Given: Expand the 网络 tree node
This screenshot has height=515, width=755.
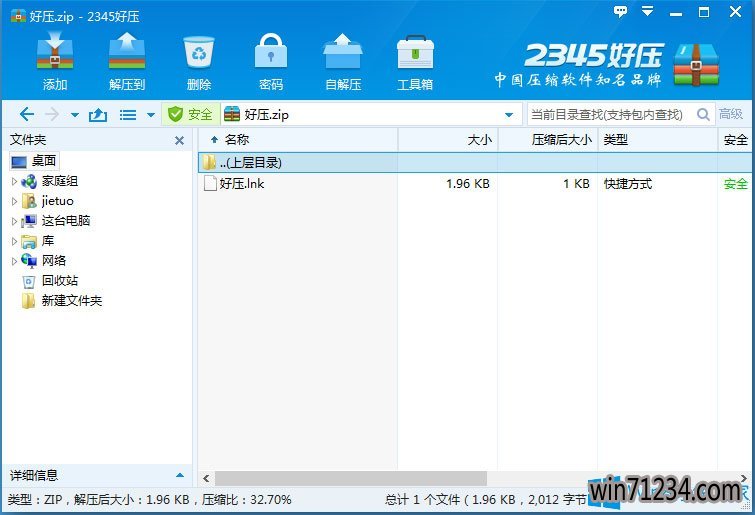Looking at the screenshot, I should tap(14, 261).
